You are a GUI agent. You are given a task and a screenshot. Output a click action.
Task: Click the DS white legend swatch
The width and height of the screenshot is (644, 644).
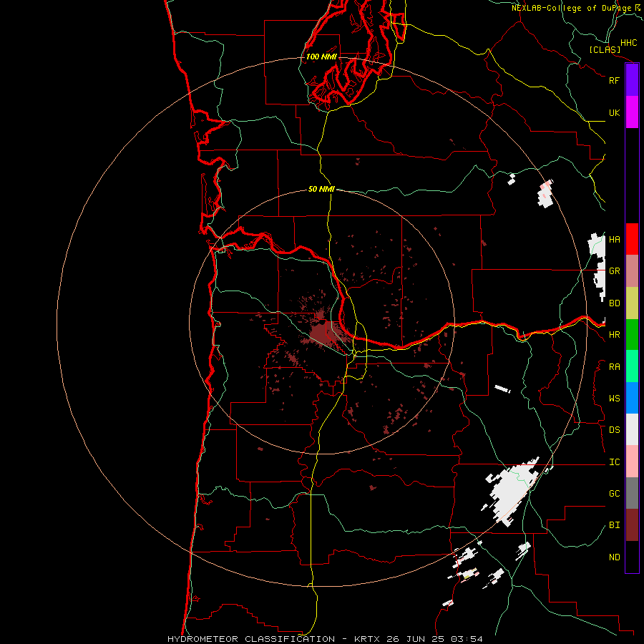tap(632, 429)
